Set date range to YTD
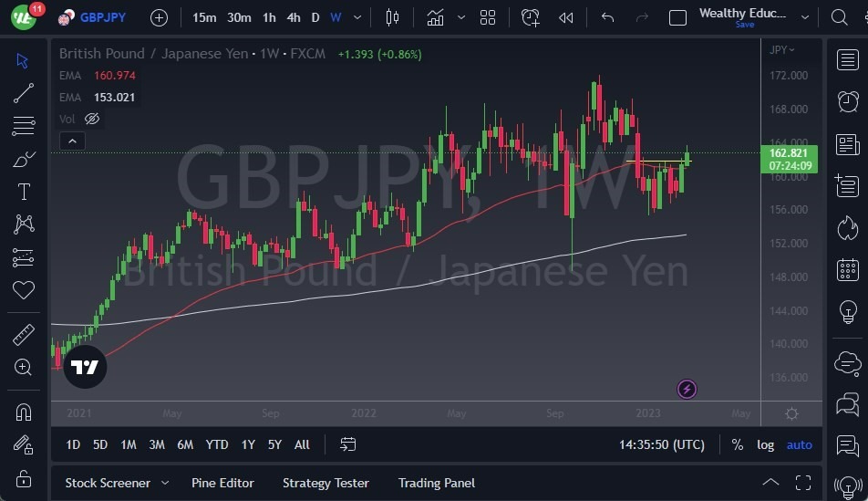The height and width of the screenshot is (501, 868). [217, 444]
